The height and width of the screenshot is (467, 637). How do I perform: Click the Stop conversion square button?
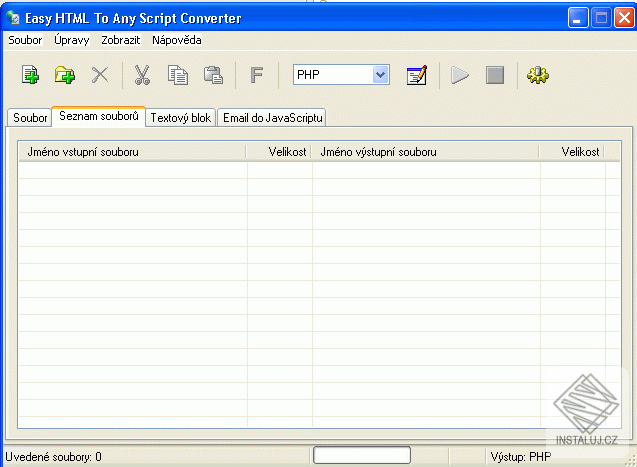495,75
